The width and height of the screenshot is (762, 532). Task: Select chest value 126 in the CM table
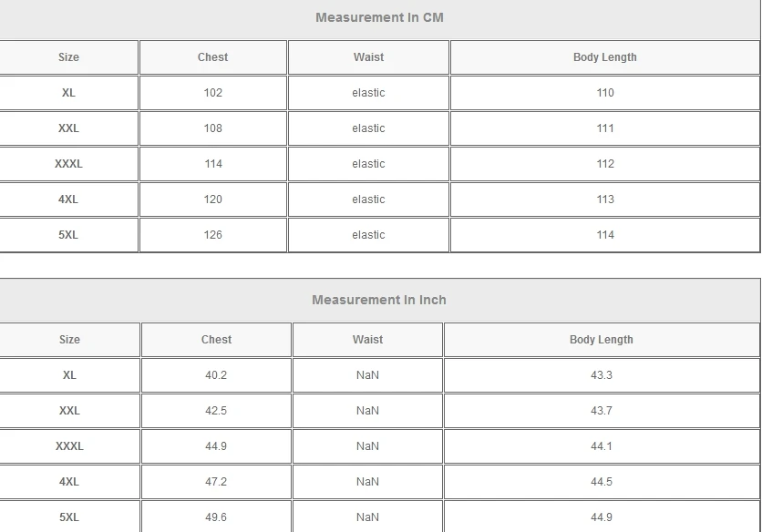(x=212, y=235)
